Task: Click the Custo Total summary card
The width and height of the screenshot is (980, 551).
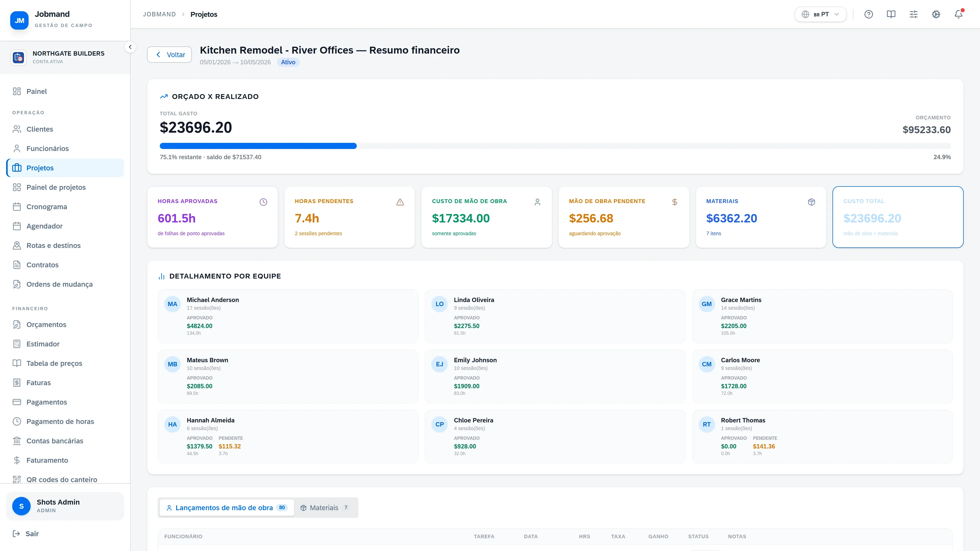Action: pos(898,217)
